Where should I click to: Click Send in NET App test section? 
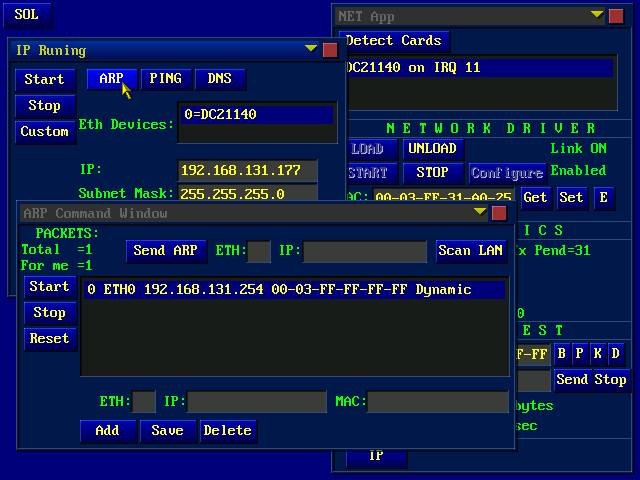pyautogui.click(x=572, y=380)
